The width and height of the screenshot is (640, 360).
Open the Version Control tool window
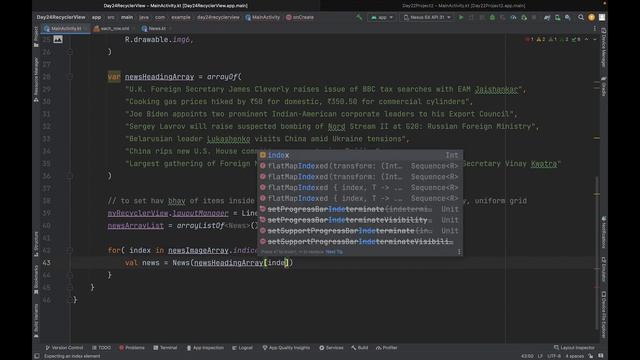coord(64,348)
